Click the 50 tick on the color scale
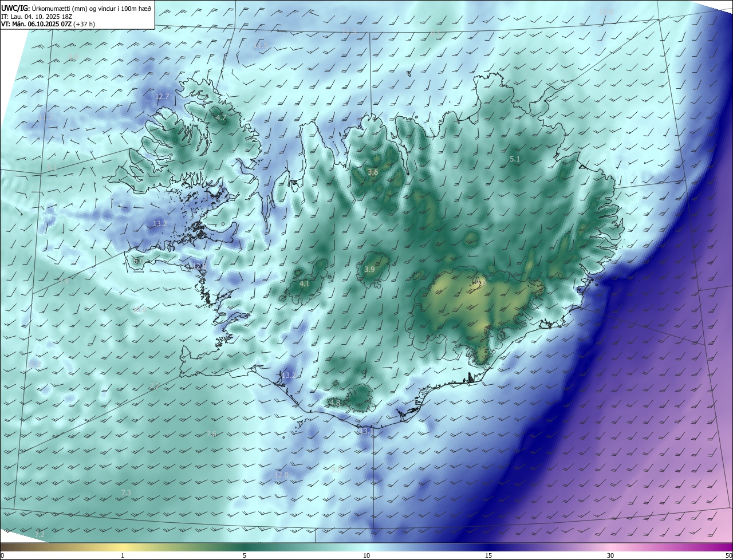 (728, 555)
